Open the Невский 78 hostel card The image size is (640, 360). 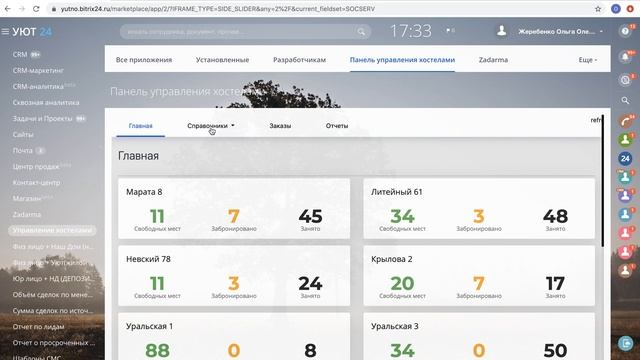(x=234, y=276)
